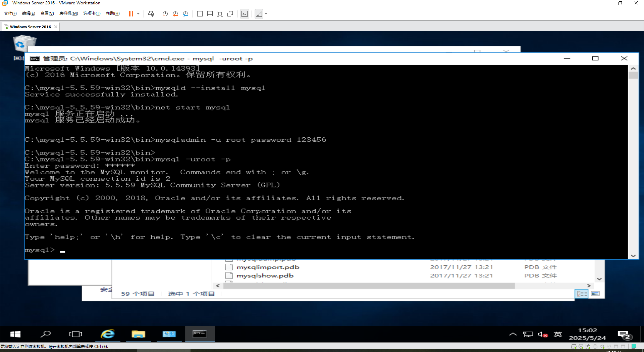
Task: Click the VMware sound card status icon
Action: pyautogui.click(x=602, y=346)
